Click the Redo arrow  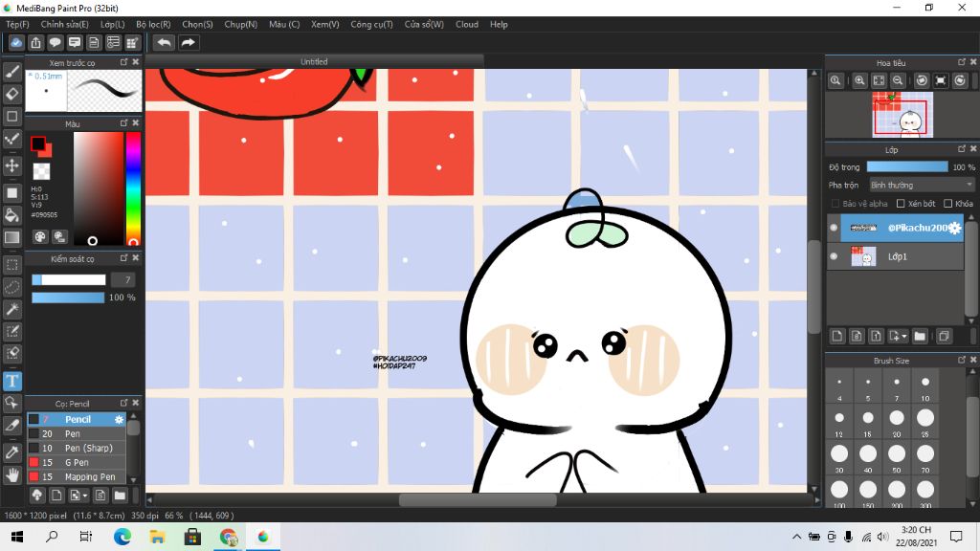click(x=188, y=42)
